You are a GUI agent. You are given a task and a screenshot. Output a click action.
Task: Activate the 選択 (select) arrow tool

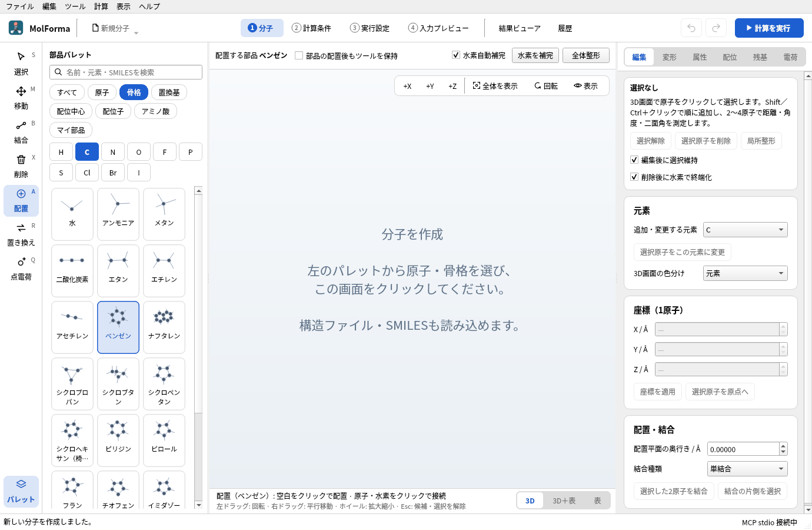tap(21, 64)
